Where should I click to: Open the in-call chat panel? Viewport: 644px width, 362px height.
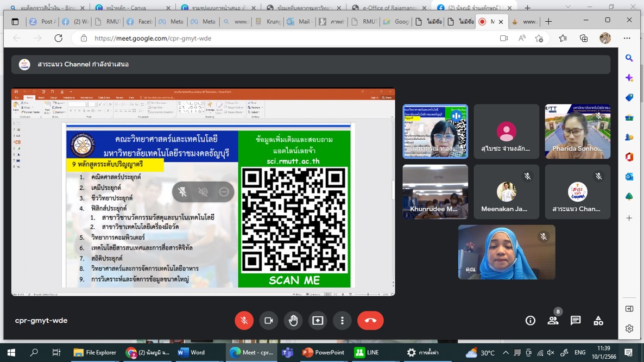click(576, 321)
